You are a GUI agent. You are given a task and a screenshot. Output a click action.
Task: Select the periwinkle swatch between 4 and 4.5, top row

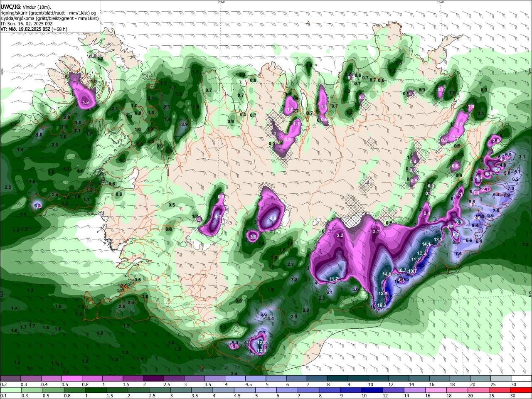[x=235, y=379]
